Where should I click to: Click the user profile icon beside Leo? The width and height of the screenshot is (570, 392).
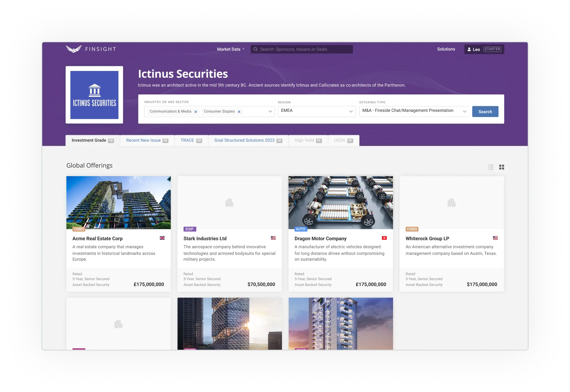469,49
